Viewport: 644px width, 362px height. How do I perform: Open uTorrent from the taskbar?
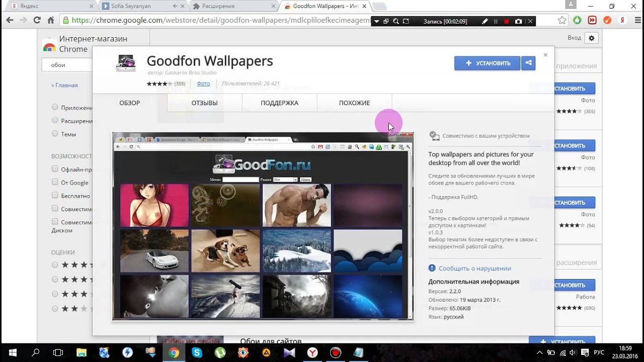220,353
